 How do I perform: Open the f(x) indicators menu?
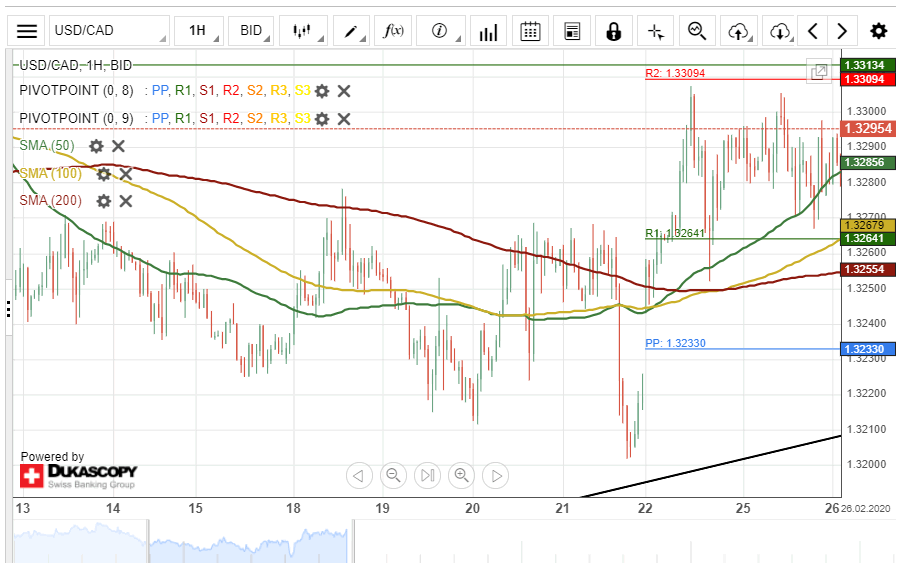tap(394, 31)
